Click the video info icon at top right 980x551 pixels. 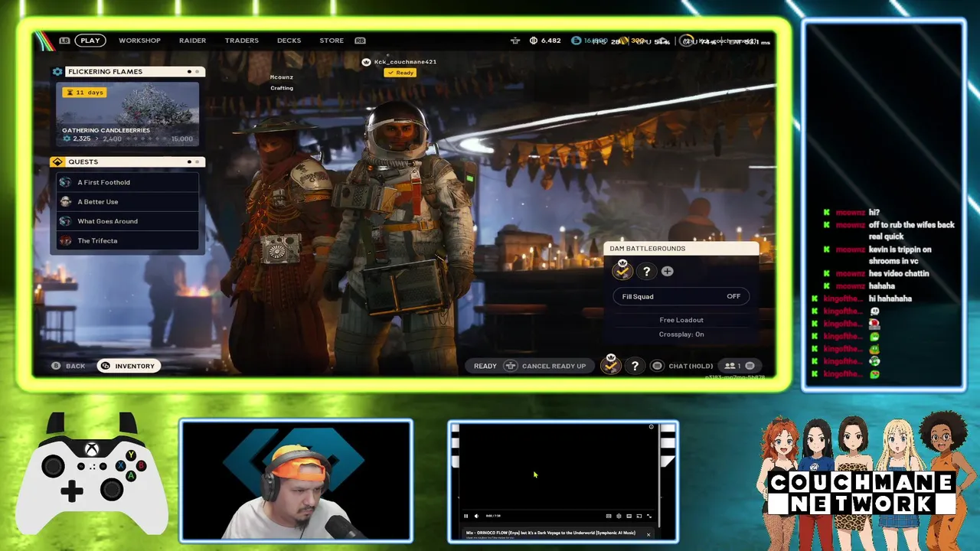[x=652, y=427]
